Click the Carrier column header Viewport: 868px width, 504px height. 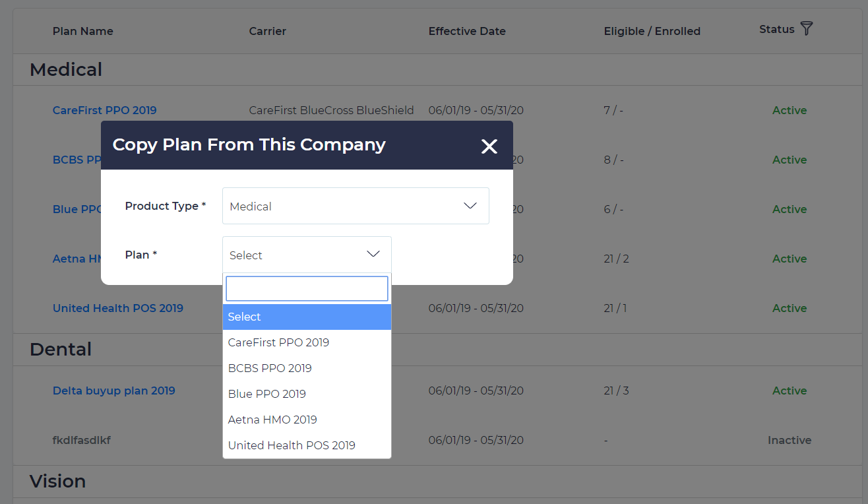267,31
